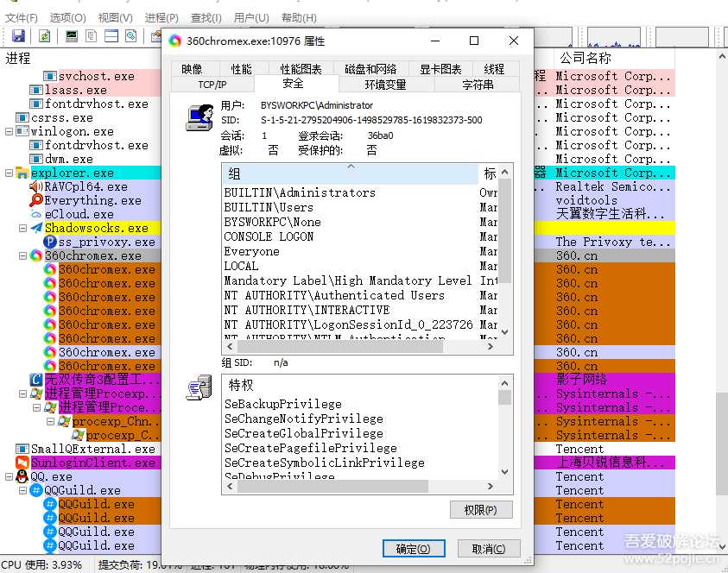This screenshot has width=728, height=573.
Task: Click the privileges key icon
Action: (x=199, y=388)
